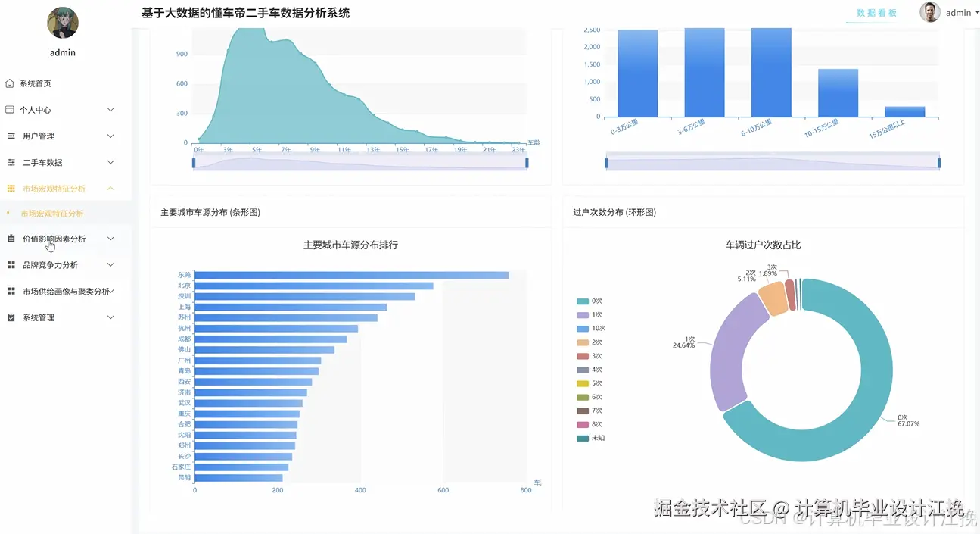
Task: Toggle the 0次 legend entry
Action: point(590,301)
